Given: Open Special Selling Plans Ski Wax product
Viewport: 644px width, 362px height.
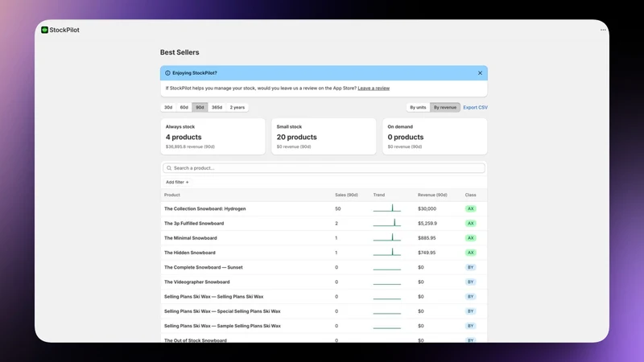Looking at the screenshot, I should click(x=222, y=311).
